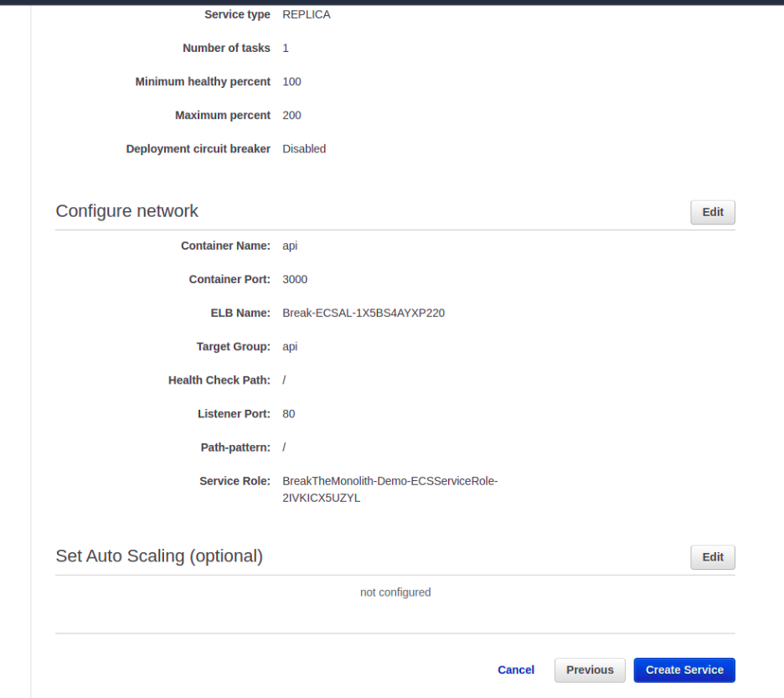Click the Path-pattern value
Screen dimensions: 784x698
point(284,447)
